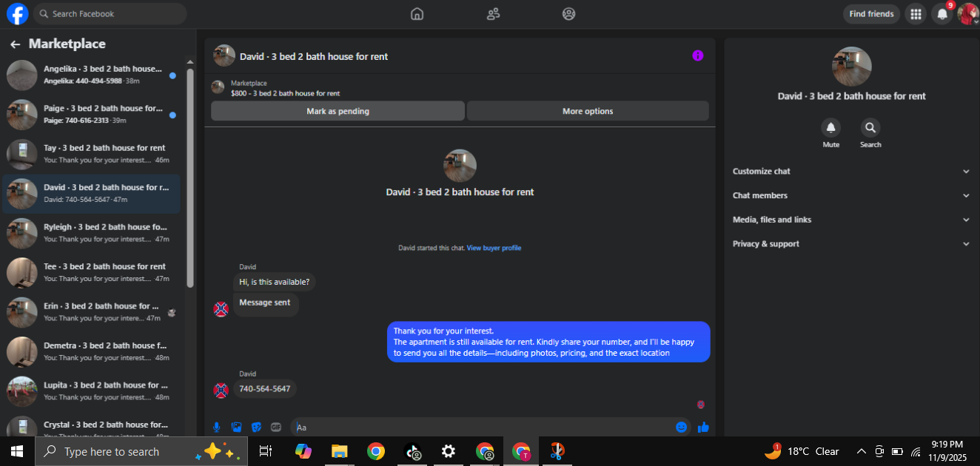Viewport: 980px width, 466px height.
Task: Click More options button
Action: (x=588, y=111)
